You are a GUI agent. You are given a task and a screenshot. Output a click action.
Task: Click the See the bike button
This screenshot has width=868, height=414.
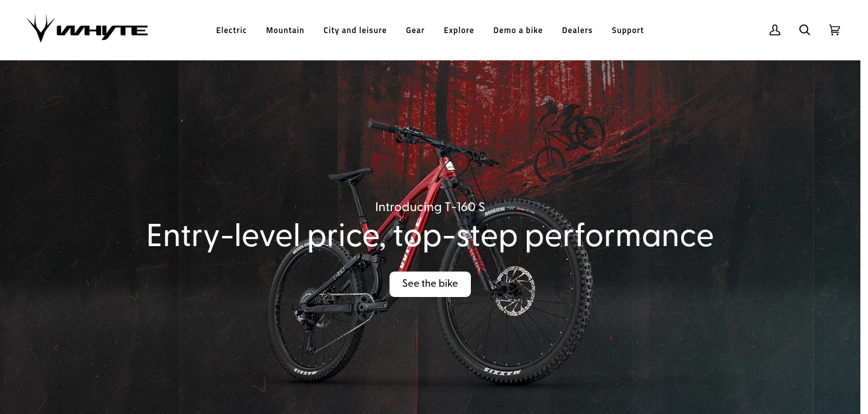click(430, 284)
